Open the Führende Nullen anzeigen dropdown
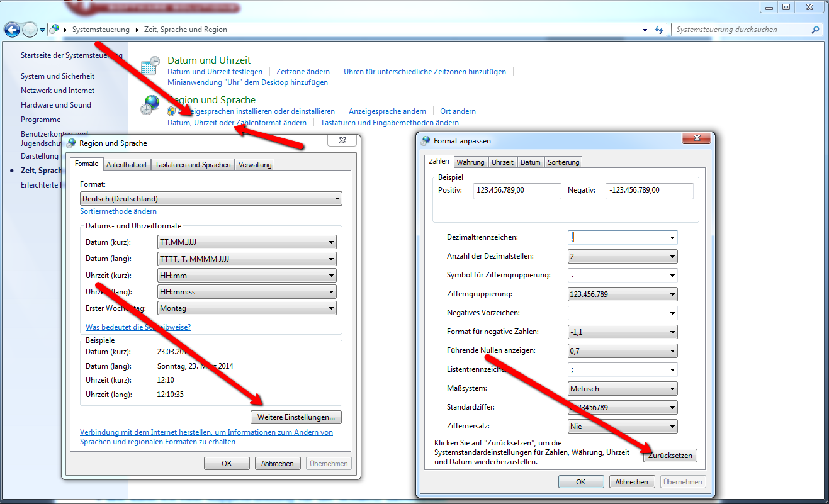Screen dimensions: 829x504 click(623, 350)
